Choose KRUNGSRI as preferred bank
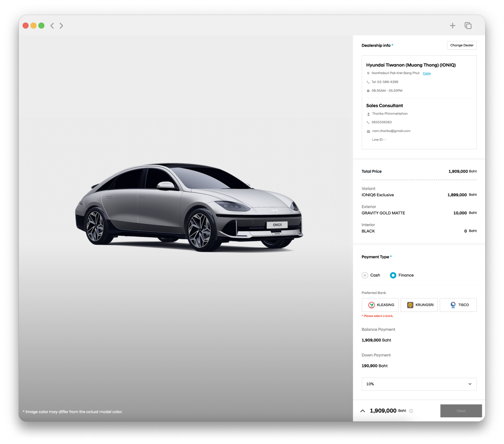 point(419,305)
